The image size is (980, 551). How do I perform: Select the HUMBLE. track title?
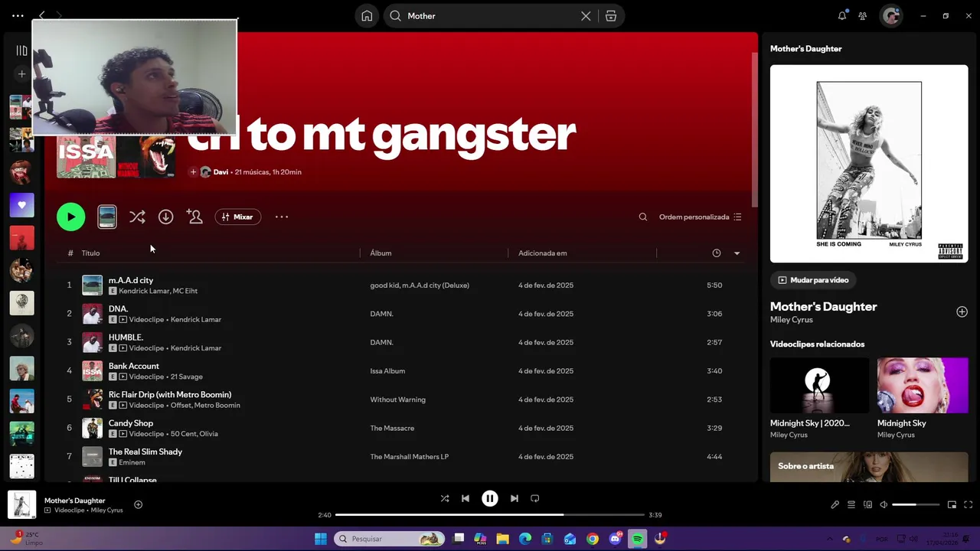126,337
